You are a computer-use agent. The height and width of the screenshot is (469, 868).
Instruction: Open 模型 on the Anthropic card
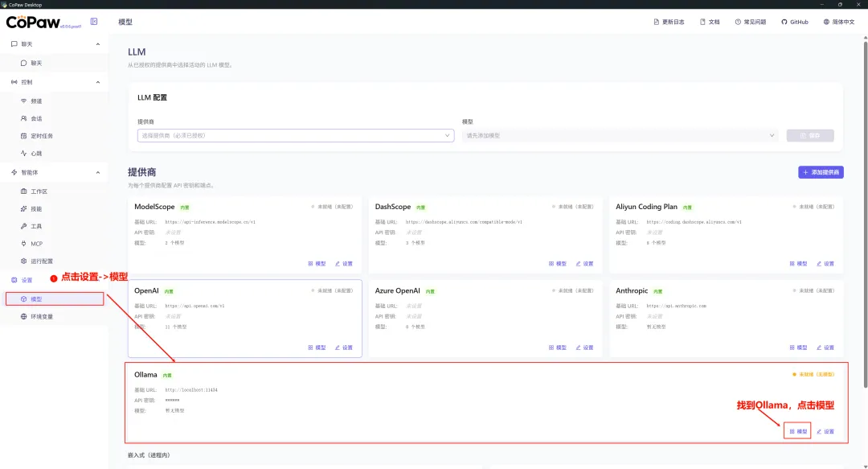click(798, 348)
